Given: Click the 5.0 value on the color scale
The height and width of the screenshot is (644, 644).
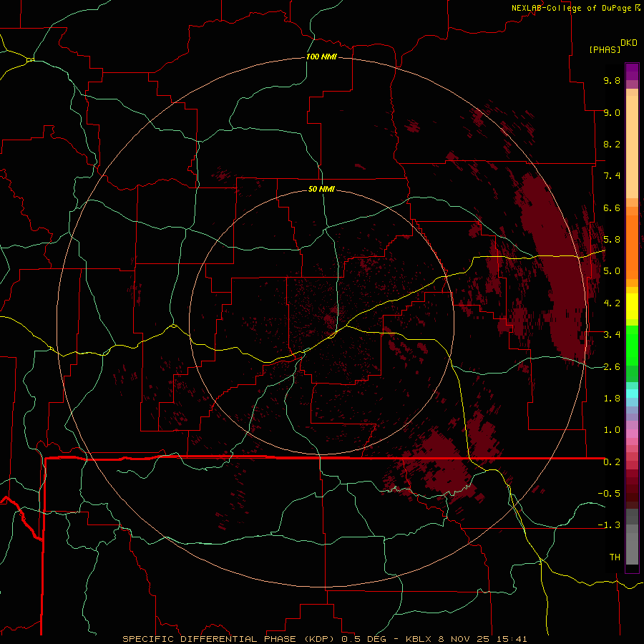Looking at the screenshot, I should click(x=612, y=271).
